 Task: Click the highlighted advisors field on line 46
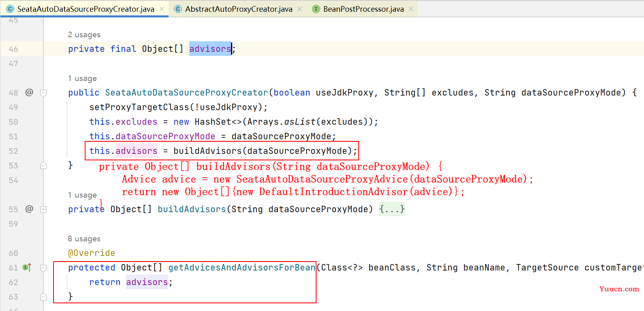pos(210,49)
